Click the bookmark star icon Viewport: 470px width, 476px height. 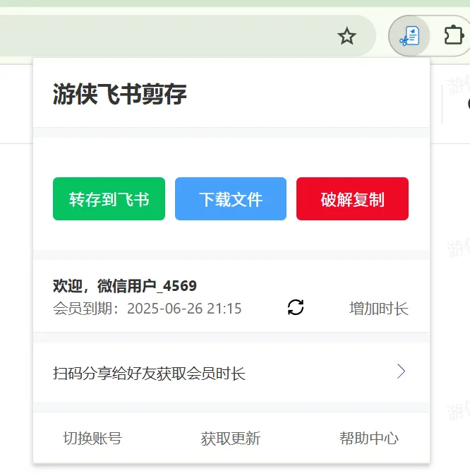click(347, 36)
